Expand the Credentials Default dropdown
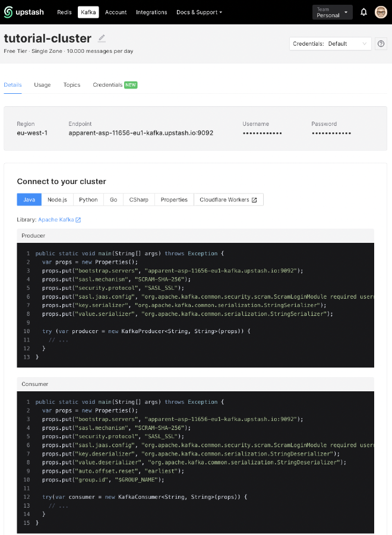 point(330,43)
